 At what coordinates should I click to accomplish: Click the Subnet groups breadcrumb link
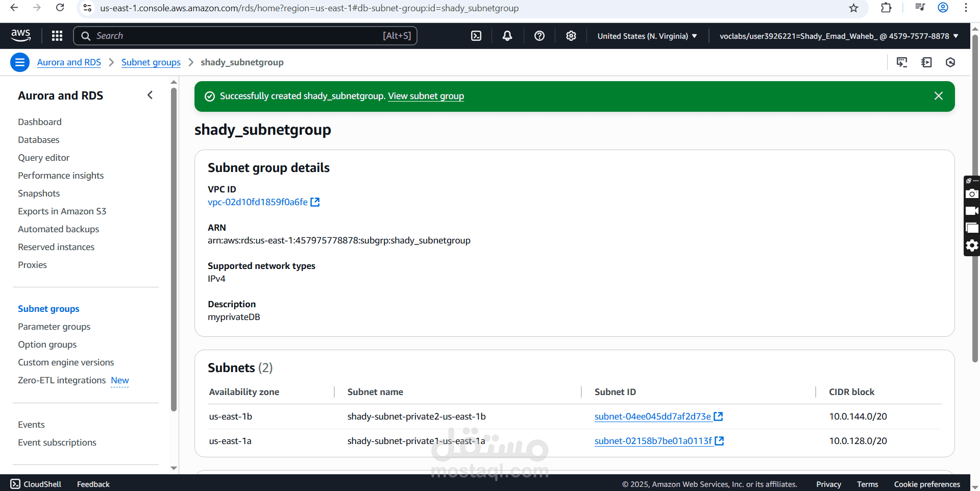[151, 62]
